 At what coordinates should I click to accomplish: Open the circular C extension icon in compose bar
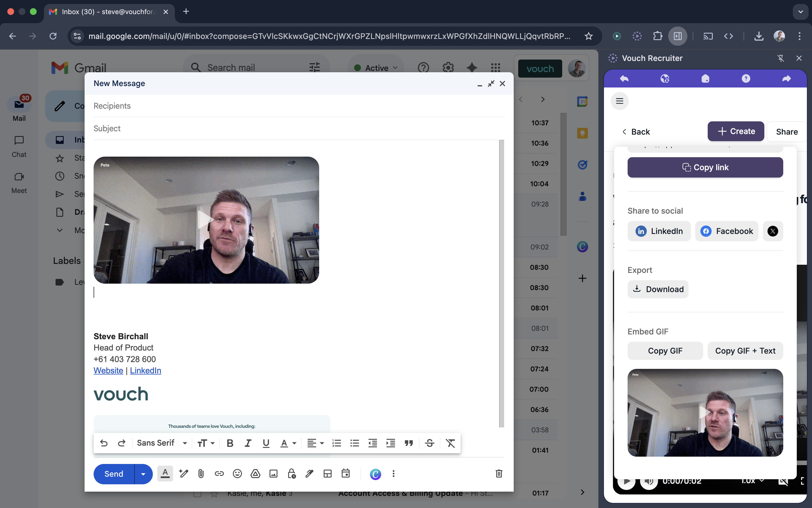(x=376, y=474)
